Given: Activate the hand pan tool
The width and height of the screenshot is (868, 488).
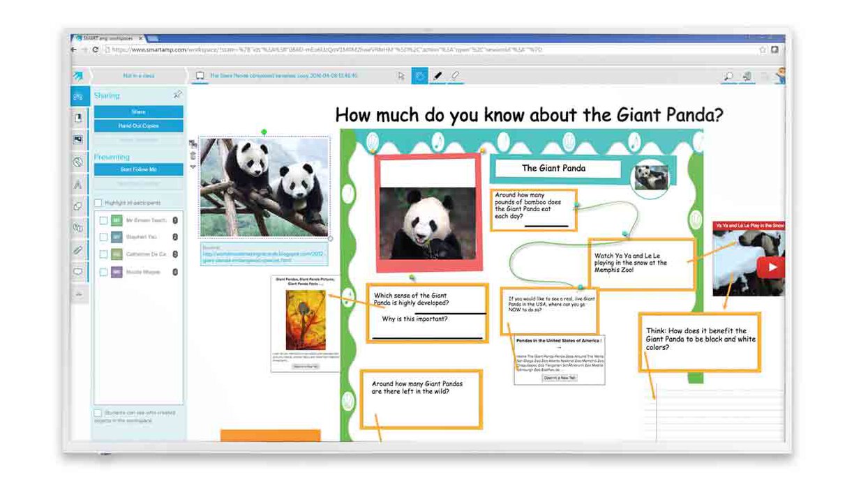Looking at the screenshot, I should point(419,76).
